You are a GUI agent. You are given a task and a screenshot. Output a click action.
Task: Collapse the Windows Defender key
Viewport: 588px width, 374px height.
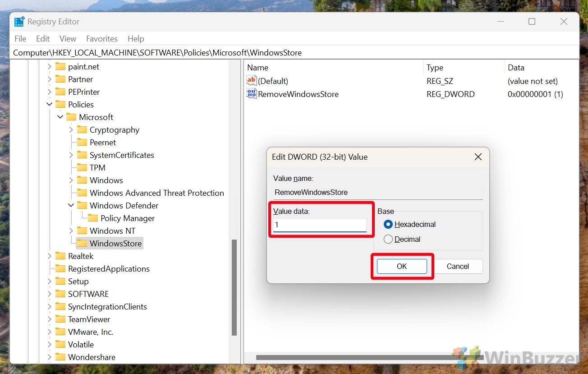(x=71, y=205)
